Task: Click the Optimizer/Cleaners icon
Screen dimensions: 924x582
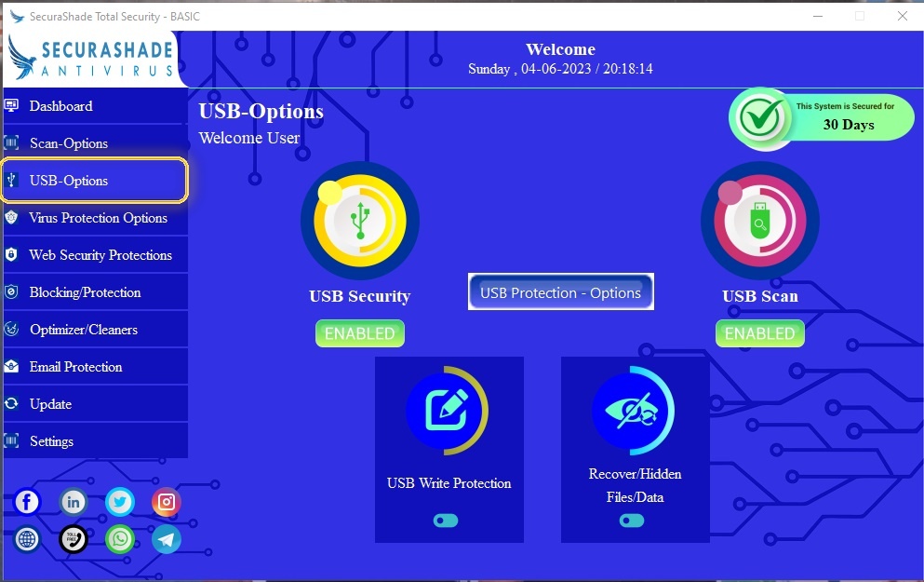Action: (11, 329)
